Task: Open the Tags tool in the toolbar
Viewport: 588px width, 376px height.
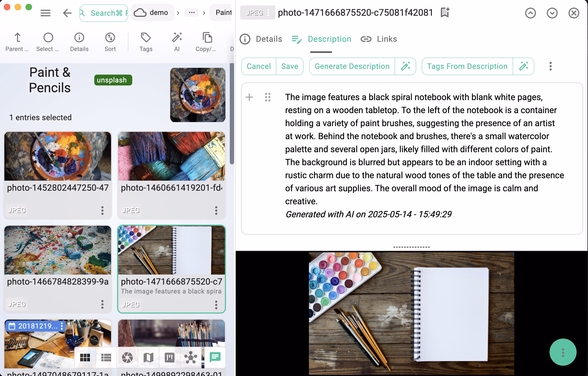Action: pos(146,41)
